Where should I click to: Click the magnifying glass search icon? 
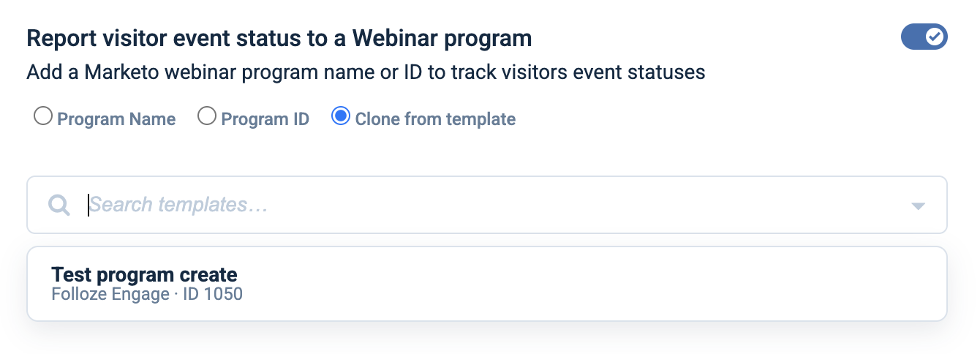pos(59,205)
